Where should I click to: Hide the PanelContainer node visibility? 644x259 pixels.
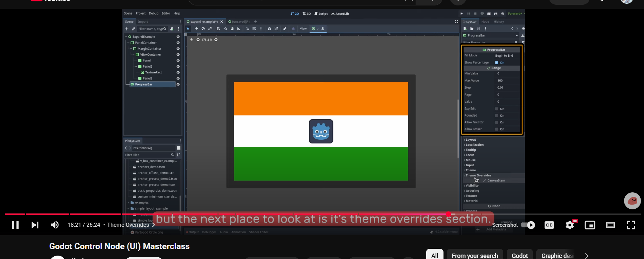[178, 43]
